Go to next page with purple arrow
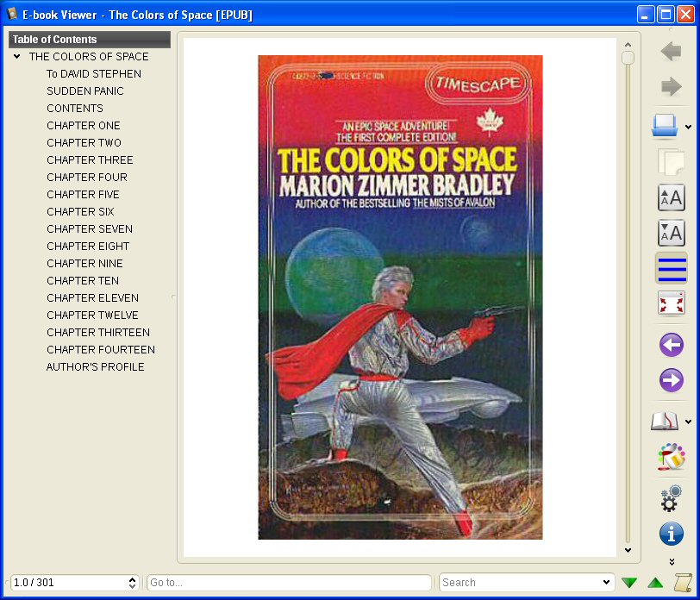The width and height of the screenshot is (700, 600). click(671, 380)
